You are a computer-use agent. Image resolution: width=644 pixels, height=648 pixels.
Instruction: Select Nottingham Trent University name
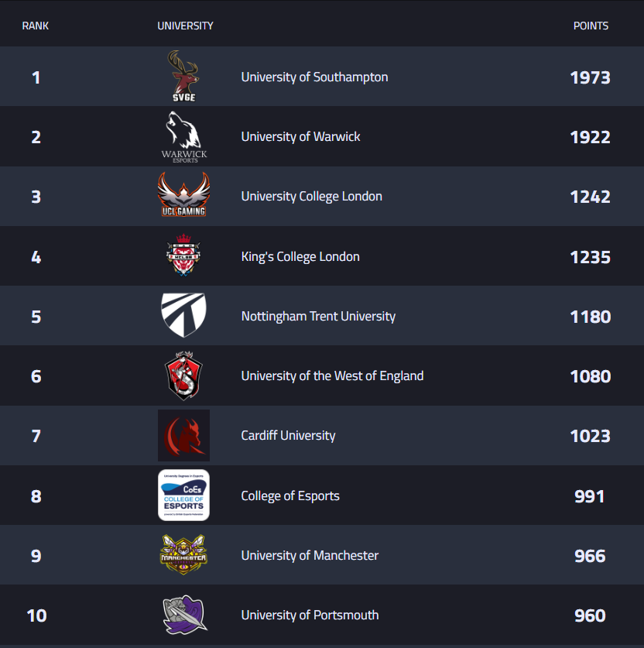point(318,317)
